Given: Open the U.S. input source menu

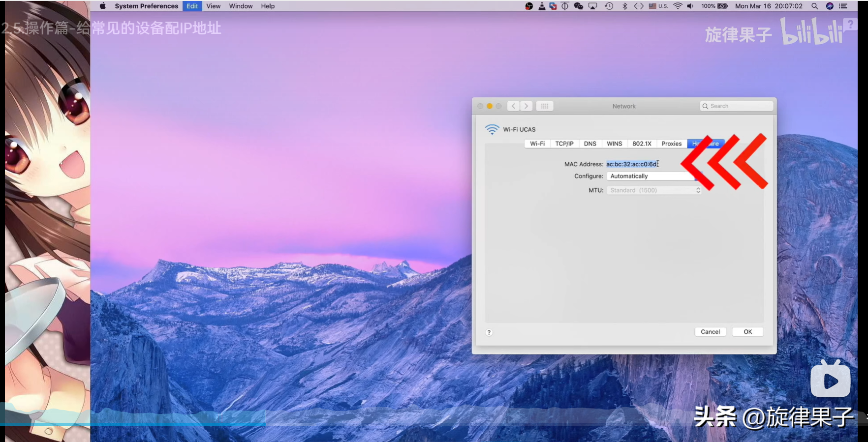Looking at the screenshot, I should coord(658,6).
